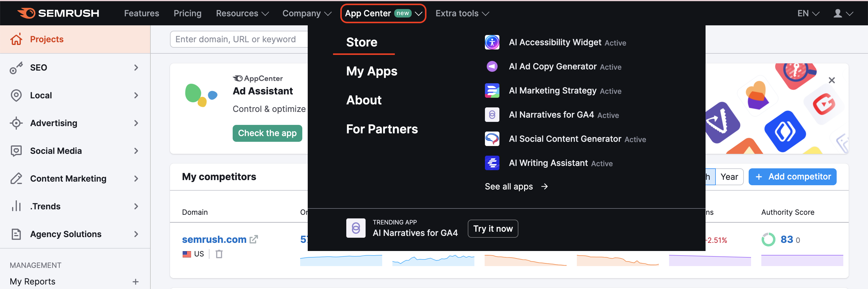Open the EN language dropdown
This screenshot has width=868, height=289.
[x=808, y=14]
